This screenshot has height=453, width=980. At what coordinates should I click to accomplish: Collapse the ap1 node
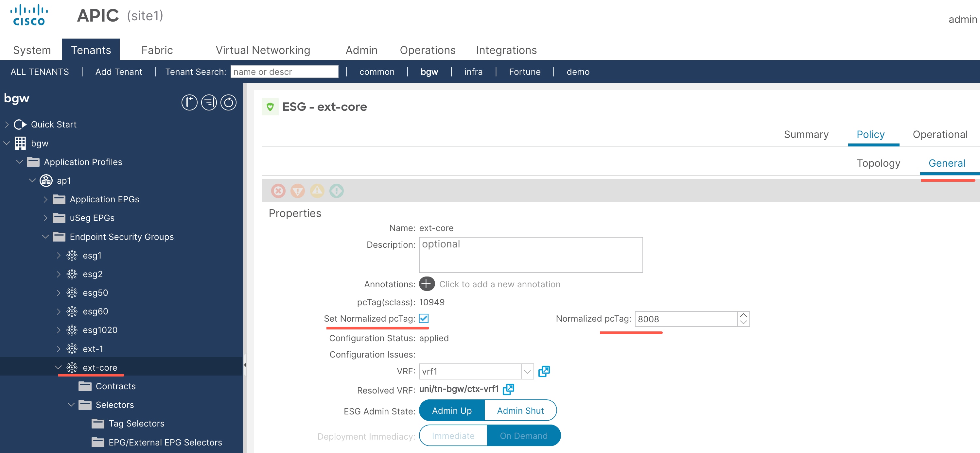pos(33,180)
